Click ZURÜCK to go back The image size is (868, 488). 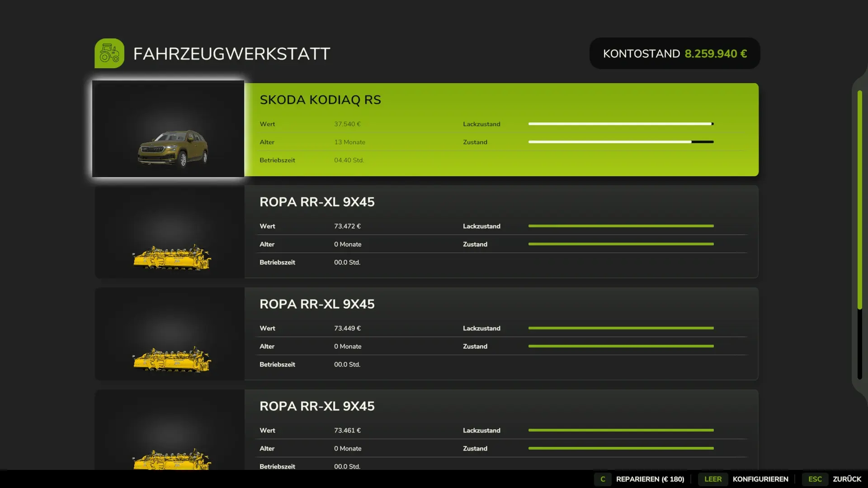pyautogui.click(x=847, y=479)
